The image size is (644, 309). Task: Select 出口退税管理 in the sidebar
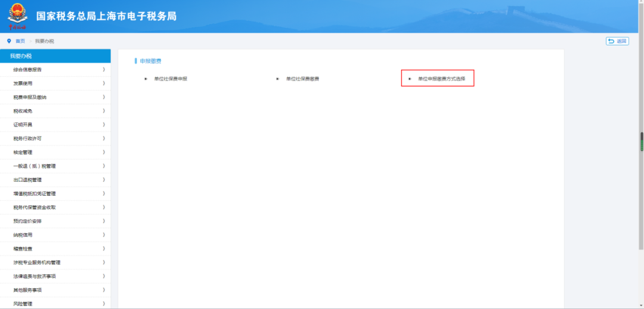coord(27,180)
